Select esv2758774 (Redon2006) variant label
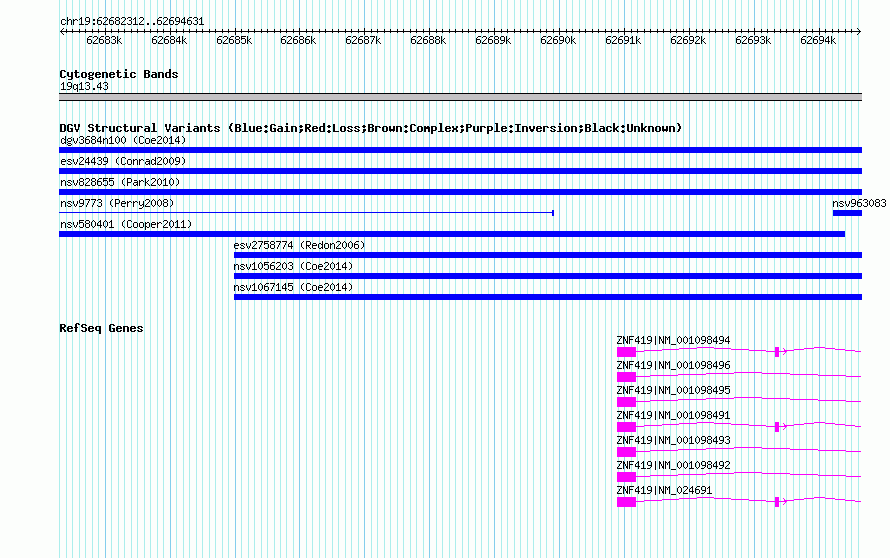The width and height of the screenshot is (890, 558). coord(299,245)
